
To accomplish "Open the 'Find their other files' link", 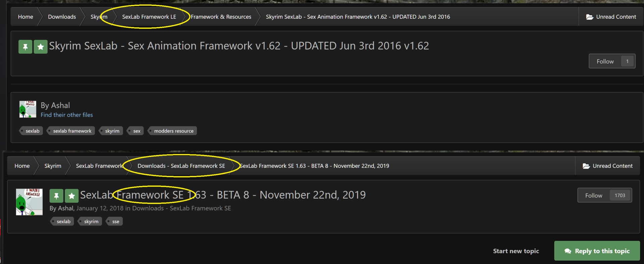I will 67,115.
